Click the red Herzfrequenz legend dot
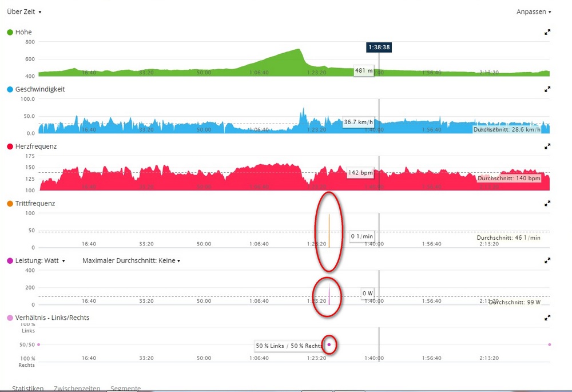Screen dimensions: 572x392 click(x=10, y=146)
